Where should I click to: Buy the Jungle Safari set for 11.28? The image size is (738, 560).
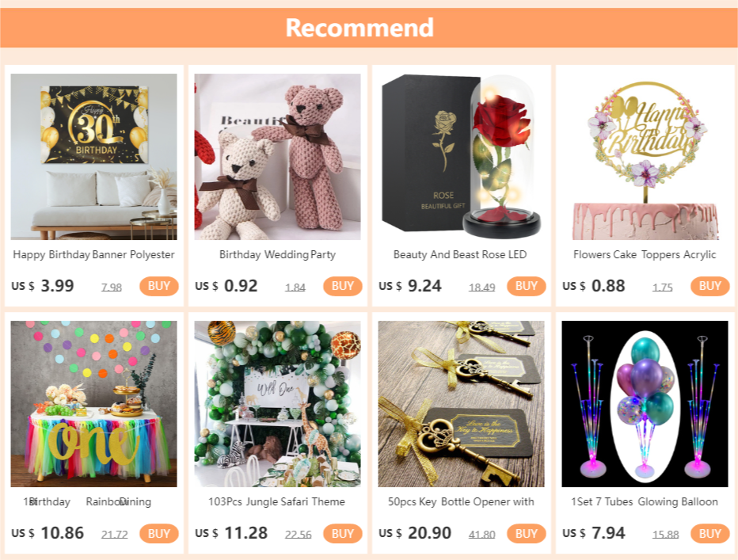click(x=342, y=534)
